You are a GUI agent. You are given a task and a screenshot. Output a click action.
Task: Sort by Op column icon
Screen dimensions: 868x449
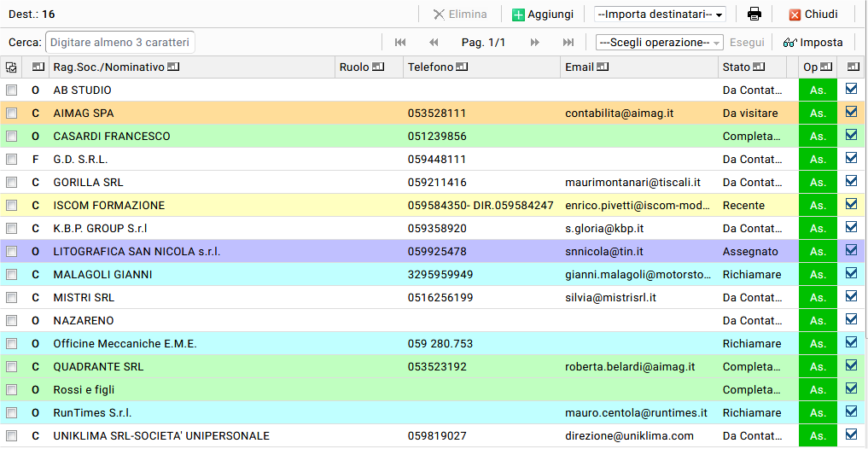[826, 67]
